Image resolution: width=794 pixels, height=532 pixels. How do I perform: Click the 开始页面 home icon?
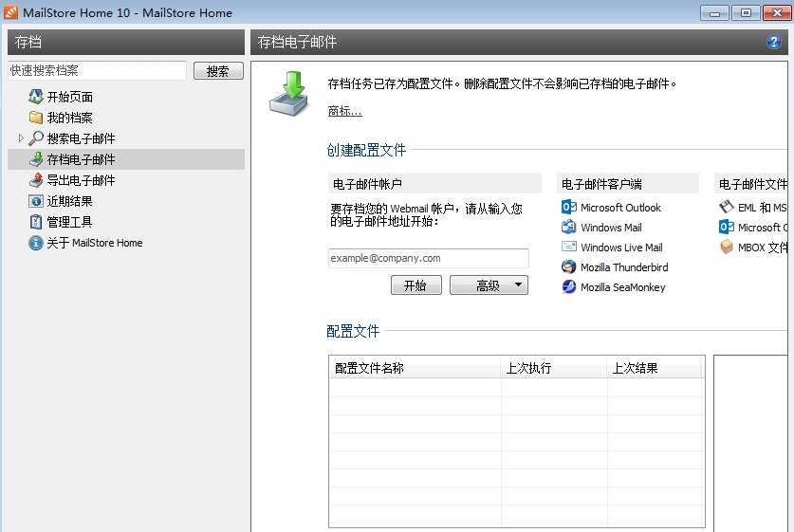point(35,96)
